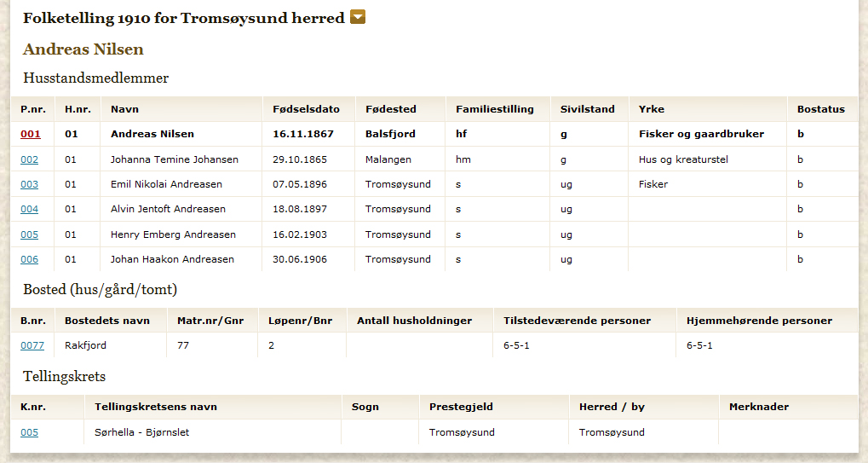Click the Andreas Nilsen page heading
868x463 pixels.
tap(83, 49)
